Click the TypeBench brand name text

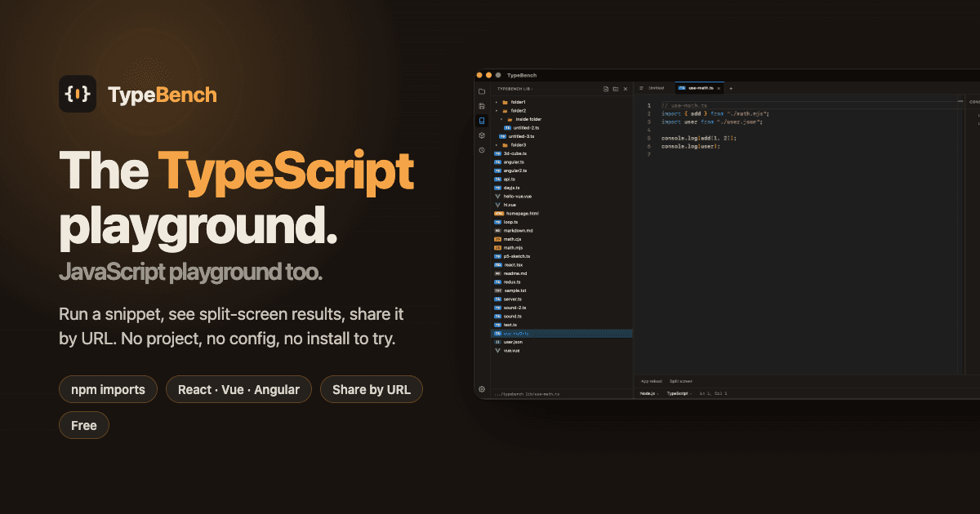point(163,95)
